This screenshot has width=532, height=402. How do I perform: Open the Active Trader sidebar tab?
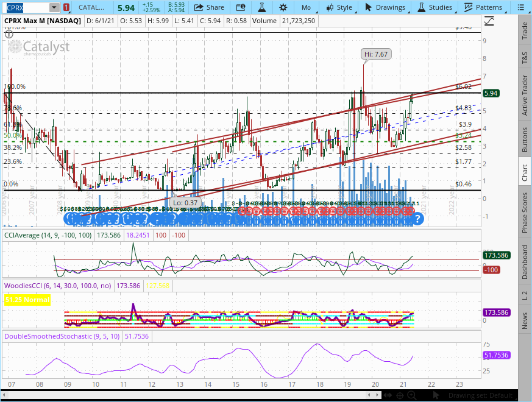click(x=525, y=95)
